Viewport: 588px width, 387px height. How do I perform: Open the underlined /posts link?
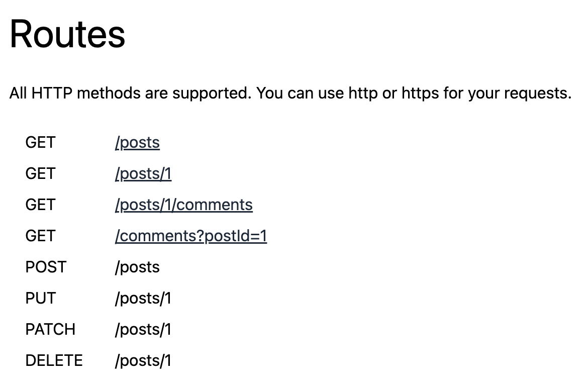click(x=137, y=143)
